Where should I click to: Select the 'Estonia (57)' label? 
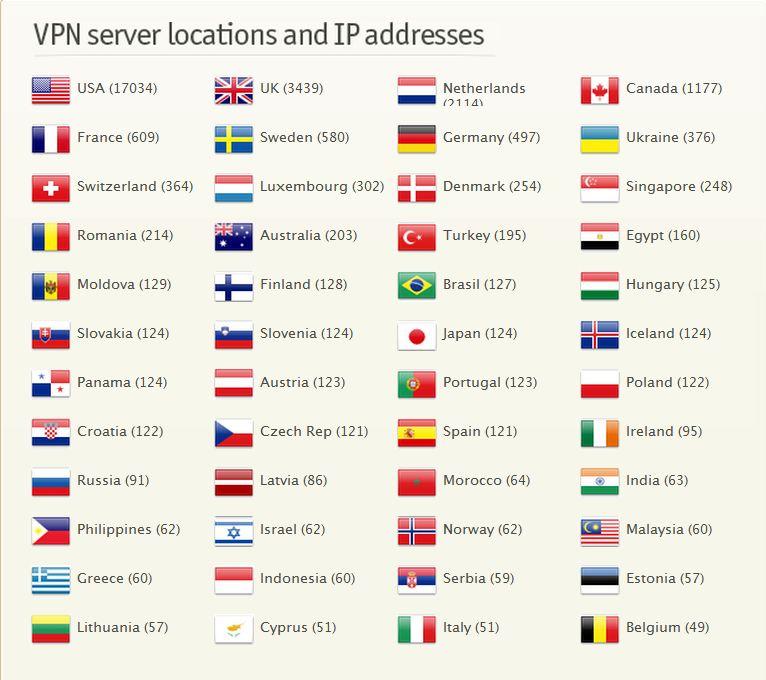click(x=665, y=578)
